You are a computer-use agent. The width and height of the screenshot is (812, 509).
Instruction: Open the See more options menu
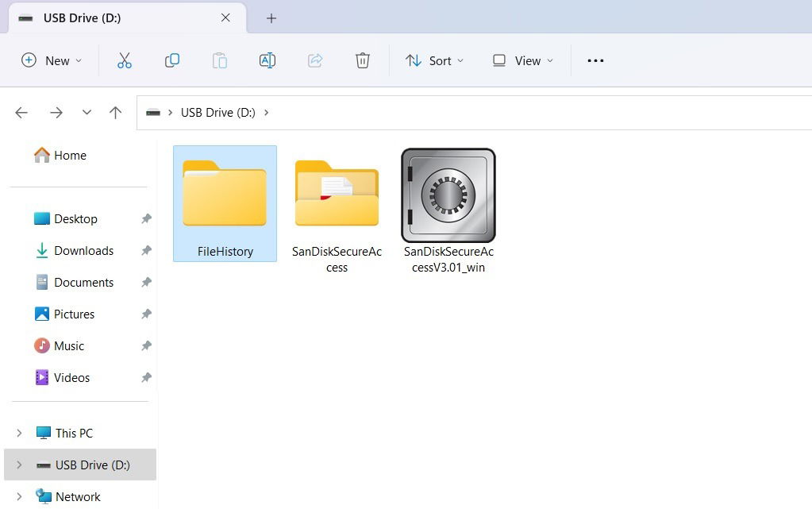coord(595,60)
